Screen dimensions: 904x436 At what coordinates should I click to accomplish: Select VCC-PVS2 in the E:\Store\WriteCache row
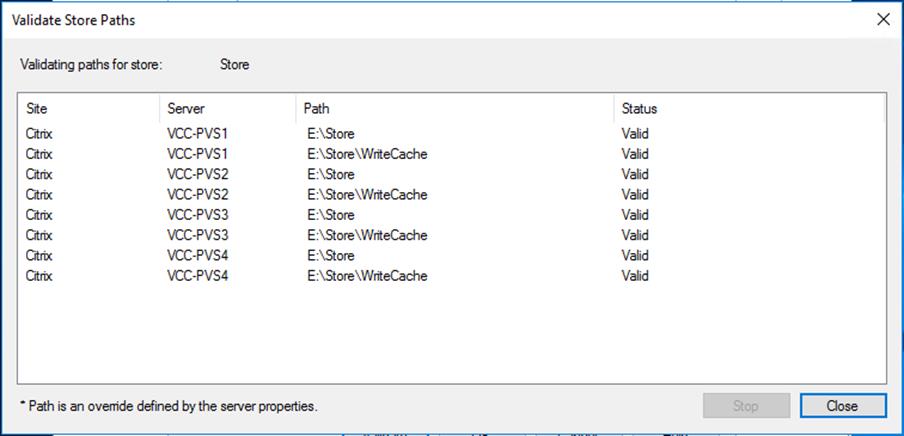pos(198,194)
